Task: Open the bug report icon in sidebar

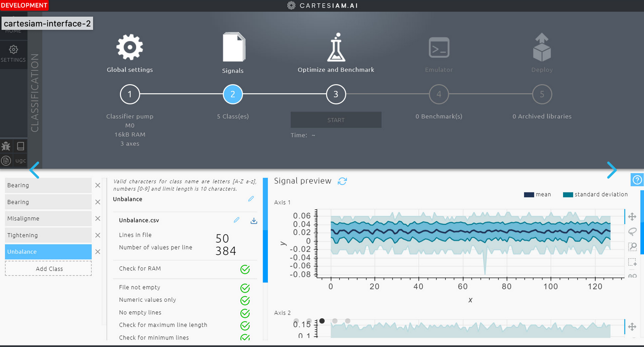Action: (6, 146)
